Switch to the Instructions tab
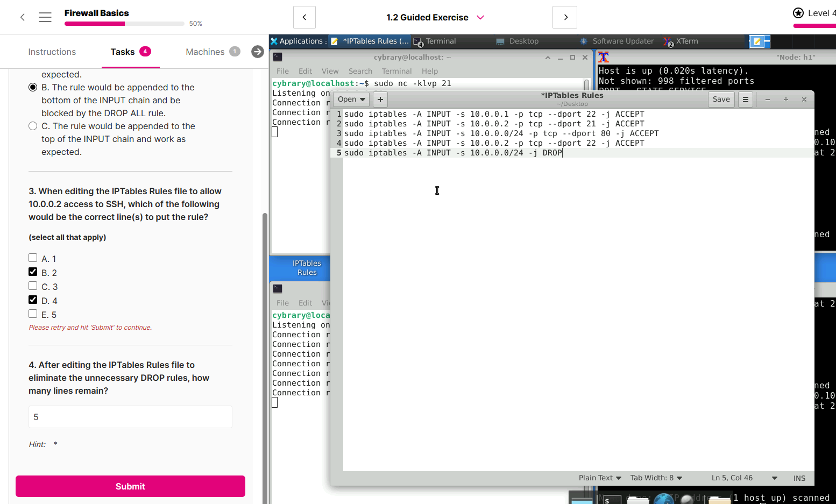The width and height of the screenshot is (836, 504). pyautogui.click(x=52, y=52)
